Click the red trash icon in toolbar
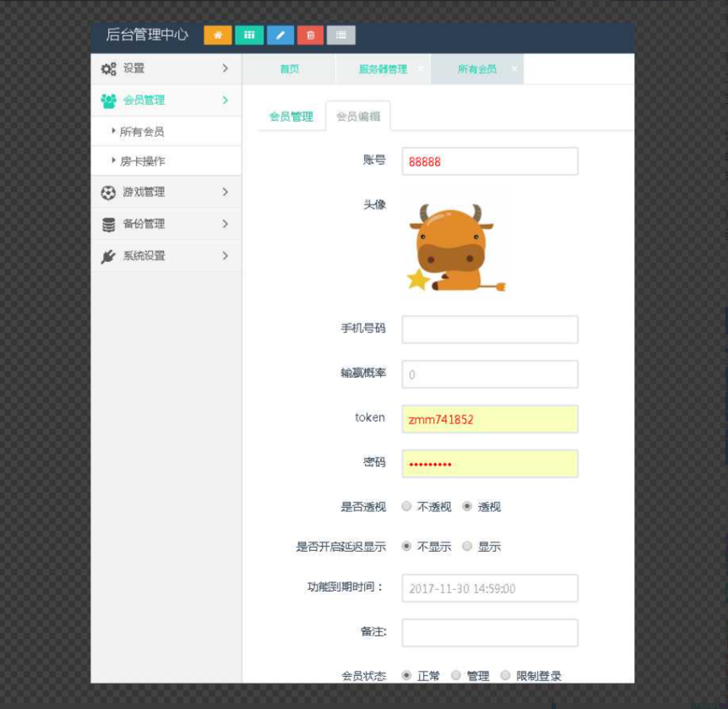The height and width of the screenshot is (709, 728). (310, 35)
